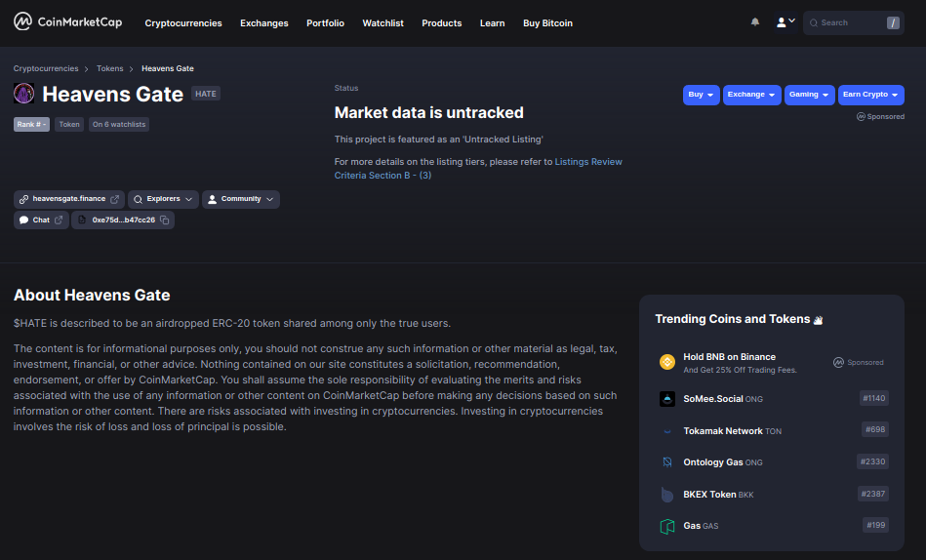Click the #2330 rank badge
This screenshot has height=560, width=926.
(x=873, y=461)
